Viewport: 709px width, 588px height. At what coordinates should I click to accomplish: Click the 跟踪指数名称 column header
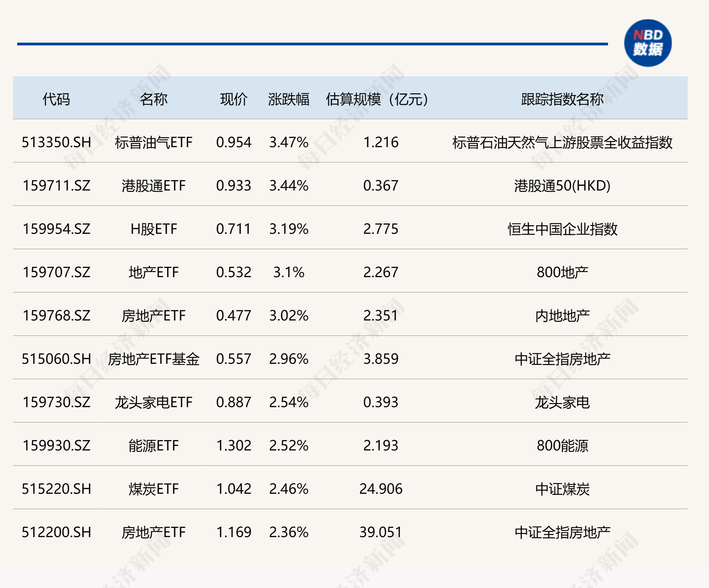[x=562, y=99]
